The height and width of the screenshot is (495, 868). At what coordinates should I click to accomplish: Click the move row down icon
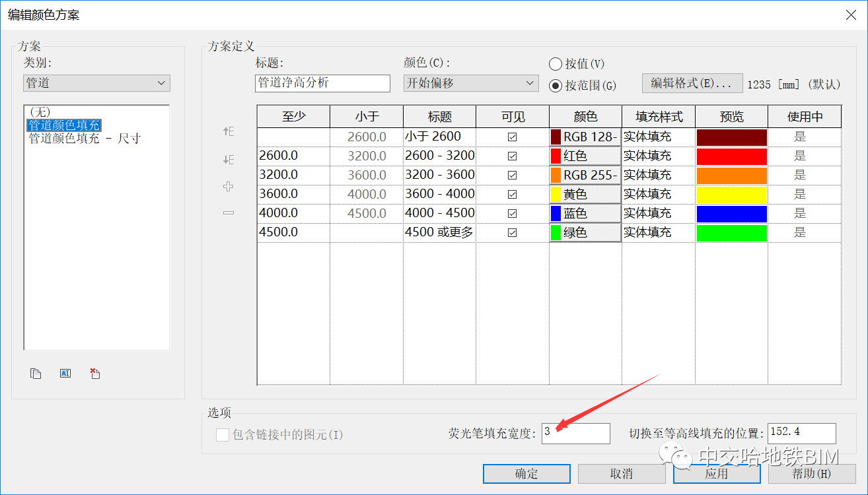click(229, 160)
